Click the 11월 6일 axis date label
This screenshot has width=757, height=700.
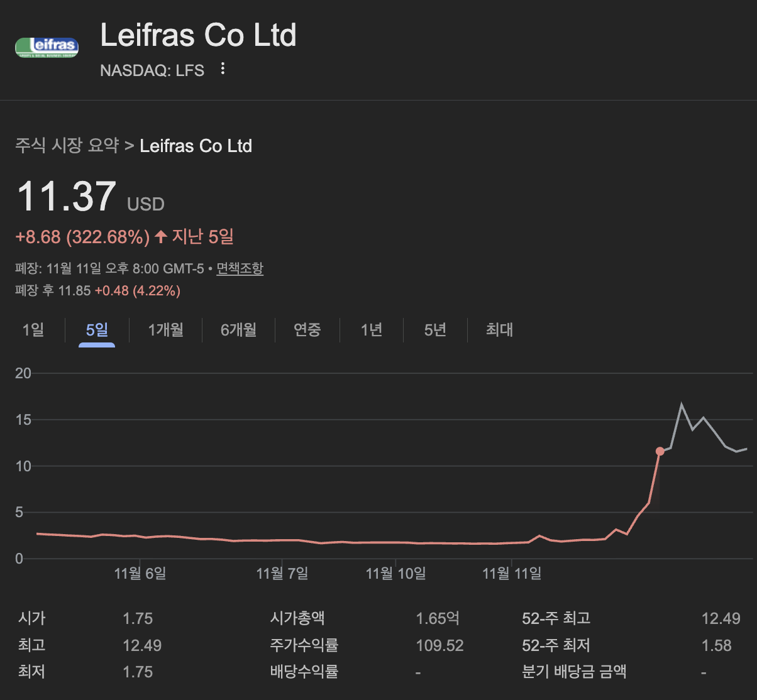[x=140, y=573]
